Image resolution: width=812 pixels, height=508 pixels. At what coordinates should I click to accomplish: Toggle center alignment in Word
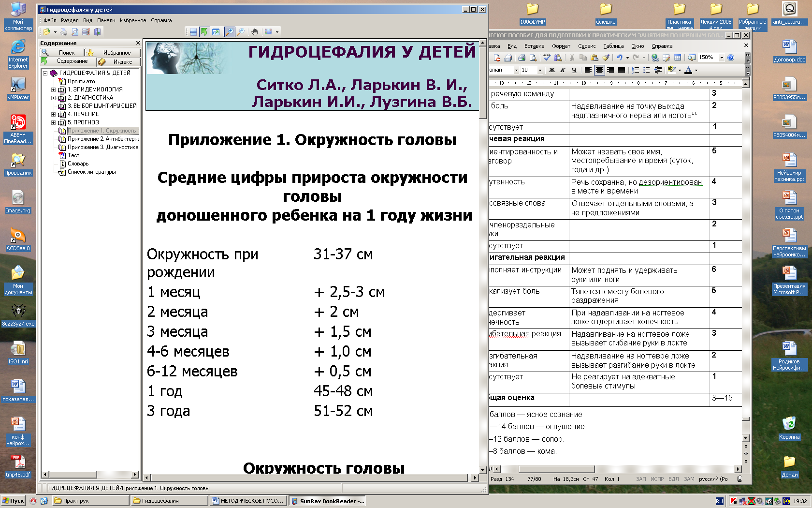tap(599, 70)
